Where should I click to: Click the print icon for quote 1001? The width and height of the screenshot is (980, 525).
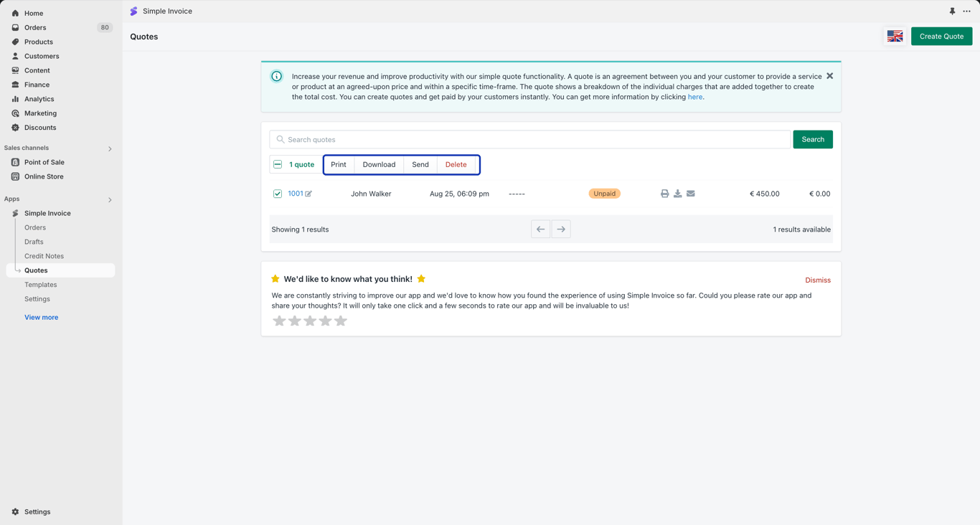coord(664,194)
